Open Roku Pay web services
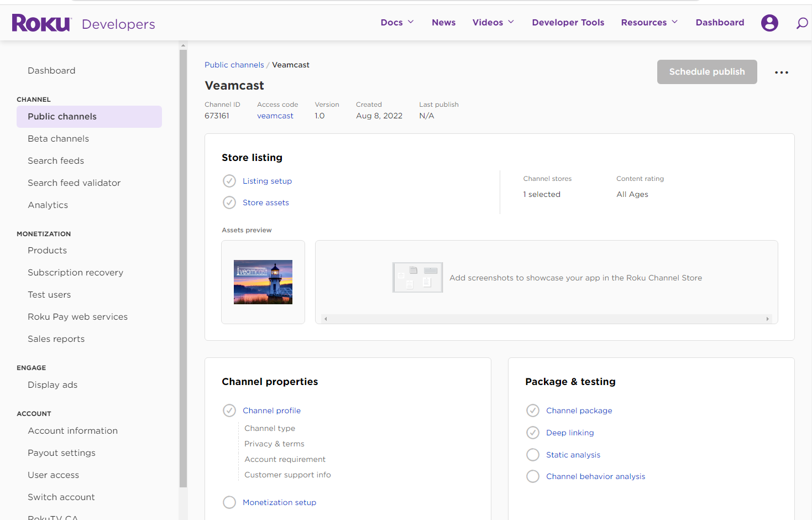This screenshot has height=520, width=812. point(78,317)
